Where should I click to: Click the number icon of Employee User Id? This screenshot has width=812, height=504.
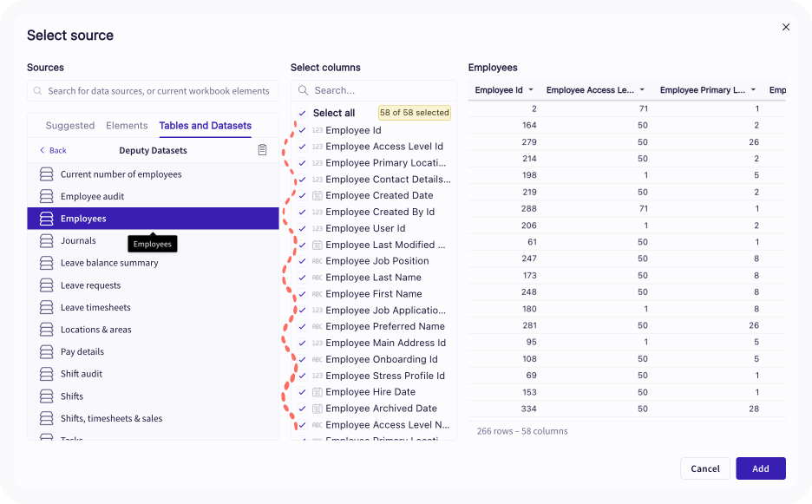point(317,228)
